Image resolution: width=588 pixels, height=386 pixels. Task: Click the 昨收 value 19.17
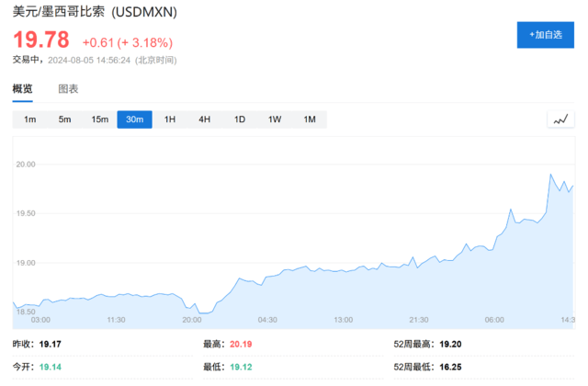[x=52, y=345]
